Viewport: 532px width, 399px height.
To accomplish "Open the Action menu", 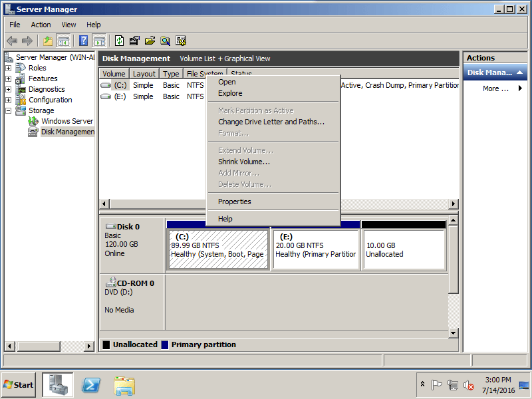I will [x=41, y=25].
